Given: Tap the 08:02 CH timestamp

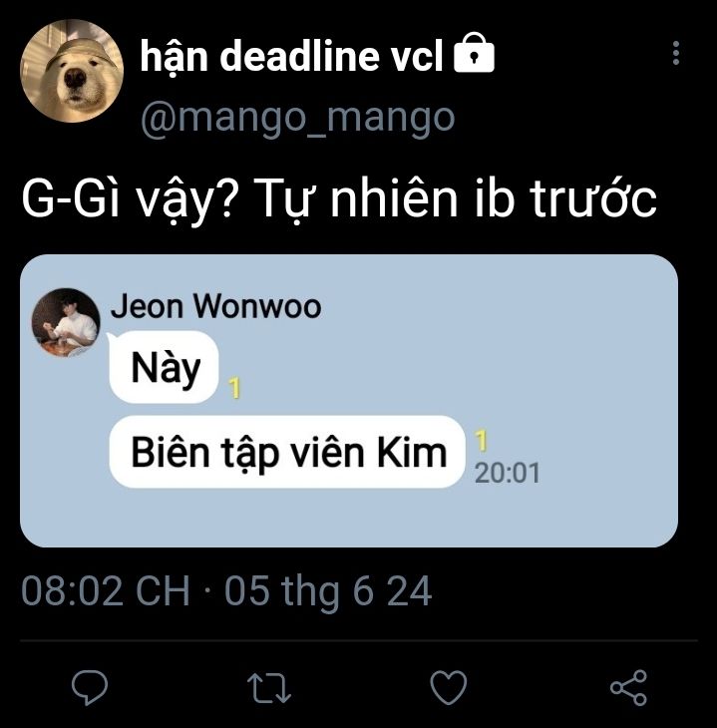Looking at the screenshot, I should pos(106,591).
